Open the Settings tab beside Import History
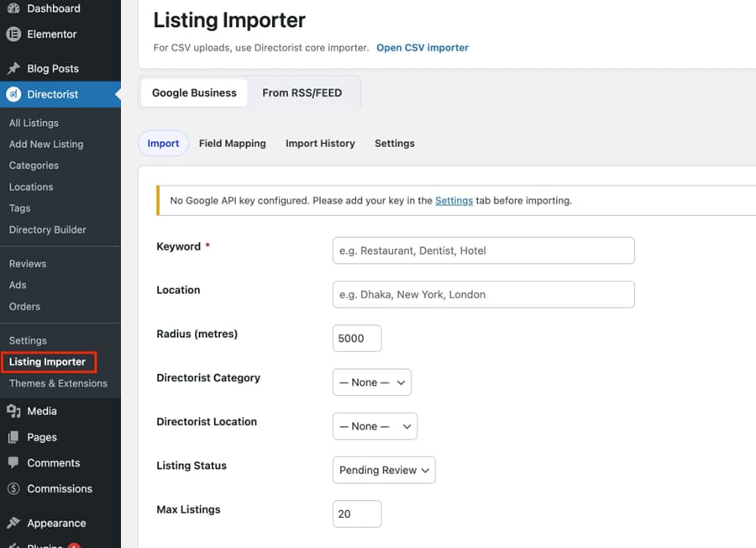This screenshot has height=548, width=756. click(395, 143)
